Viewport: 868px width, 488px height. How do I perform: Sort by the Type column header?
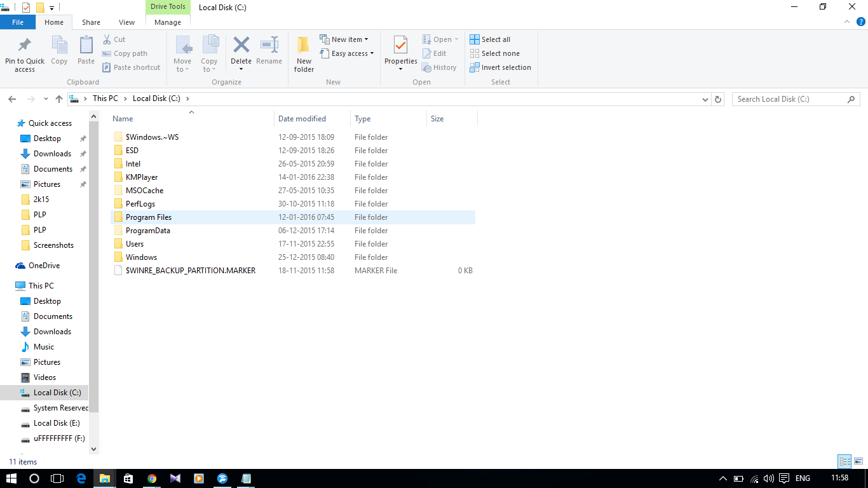(388, 119)
